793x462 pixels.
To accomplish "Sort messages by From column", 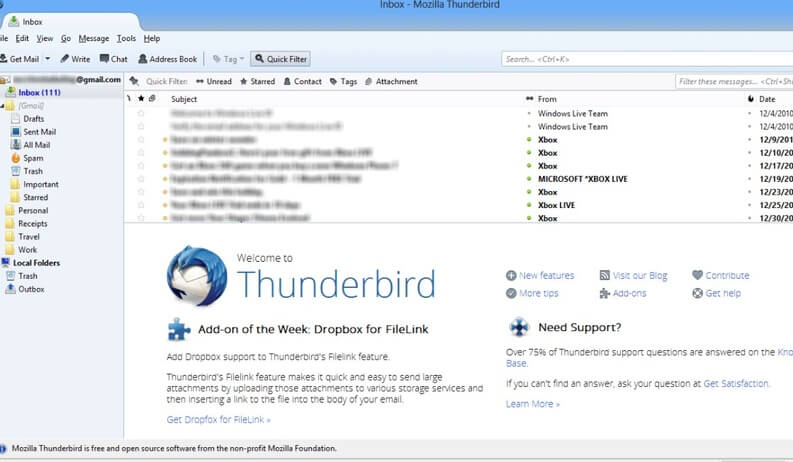I will (x=547, y=99).
